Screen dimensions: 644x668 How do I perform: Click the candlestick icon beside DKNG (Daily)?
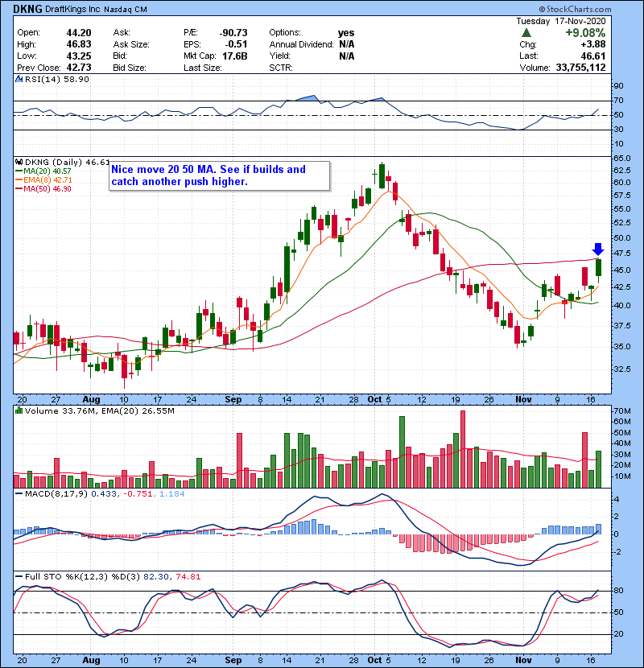19,162
